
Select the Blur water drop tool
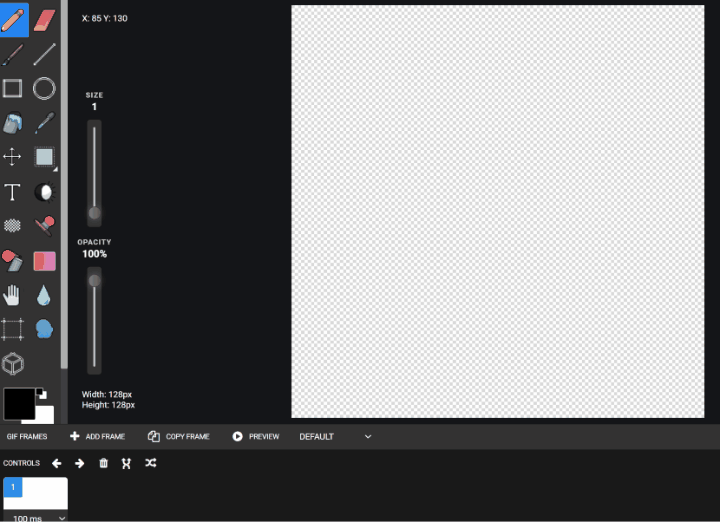point(44,295)
